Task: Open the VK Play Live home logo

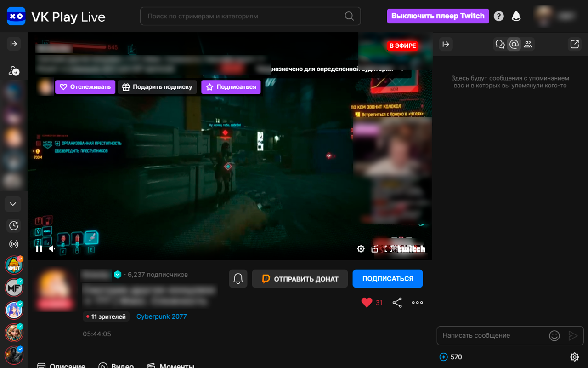Action: click(56, 17)
